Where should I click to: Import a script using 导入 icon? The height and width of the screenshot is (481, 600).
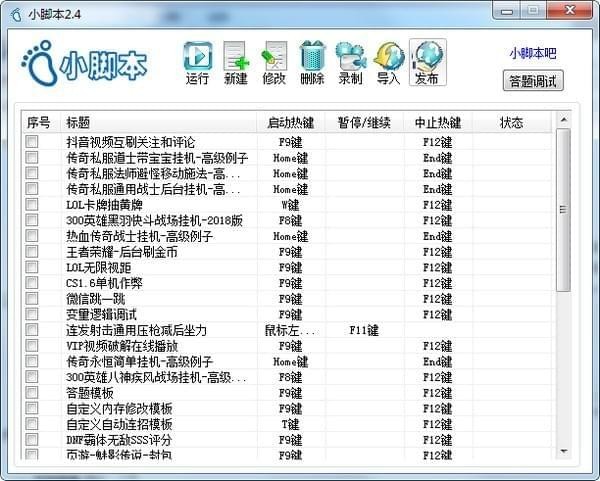(x=389, y=63)
